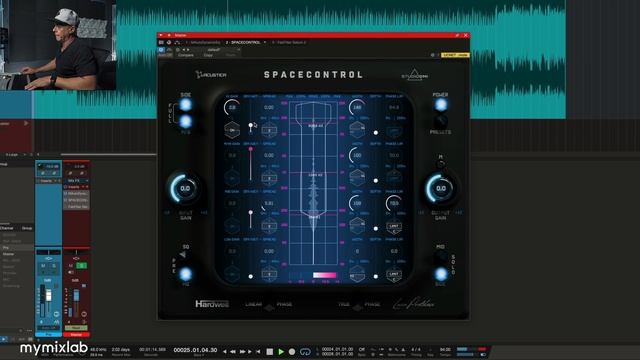Viewport: 640px width, 360px height.
Task: Switch to the Group tab in the mixer panel
Action: pyautogui.click(x=27, y=228)
